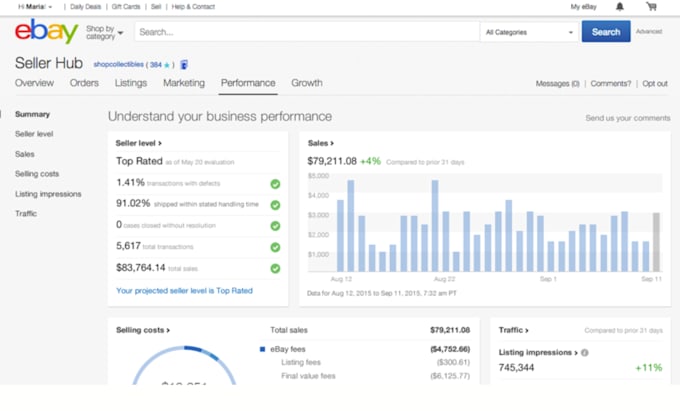Select Traffic in the left sidebar
The height and width of the screenshot is (411, 680).
click(26, 213)
